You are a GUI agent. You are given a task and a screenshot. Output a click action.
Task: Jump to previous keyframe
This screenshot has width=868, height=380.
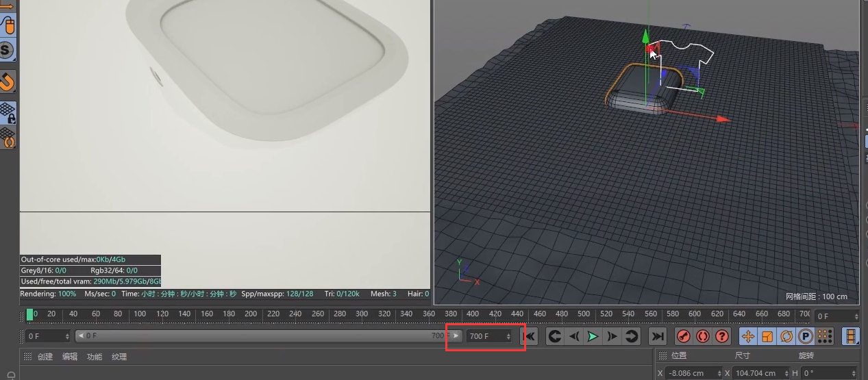[x=555, y=336]
